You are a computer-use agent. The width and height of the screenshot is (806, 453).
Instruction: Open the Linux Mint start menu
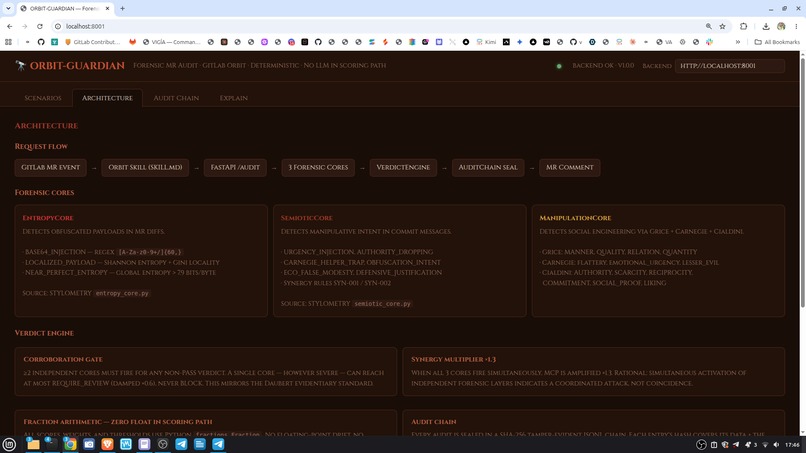pyautogui.click(x=9, y=444)
